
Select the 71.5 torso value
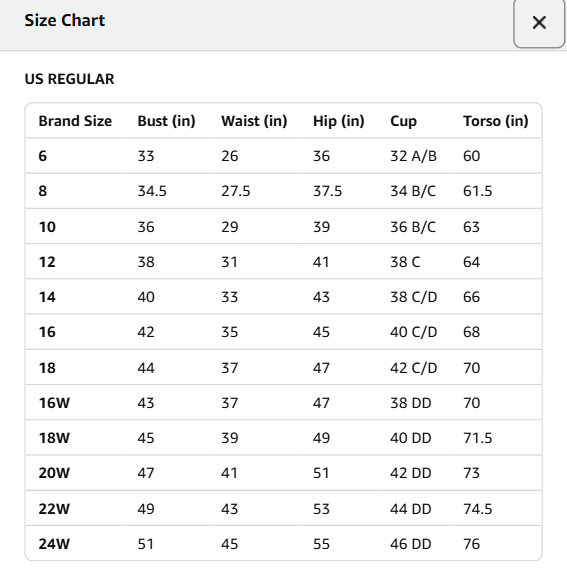477,438
